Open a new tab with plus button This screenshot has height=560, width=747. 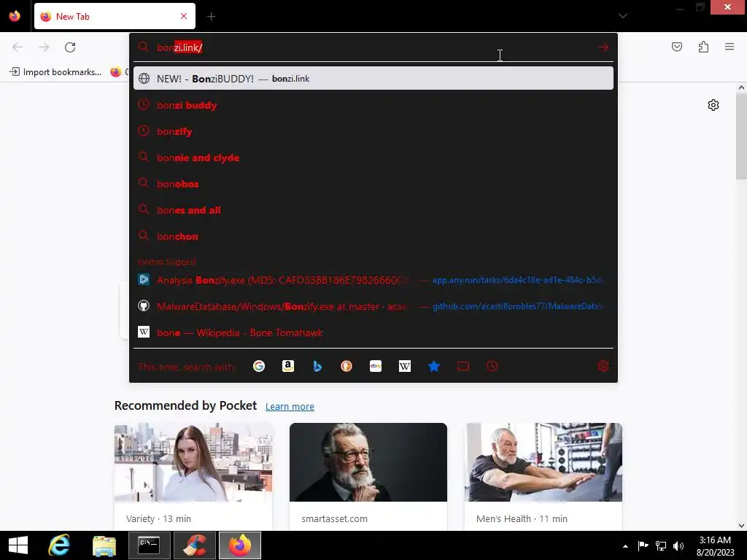coord(211,17)
